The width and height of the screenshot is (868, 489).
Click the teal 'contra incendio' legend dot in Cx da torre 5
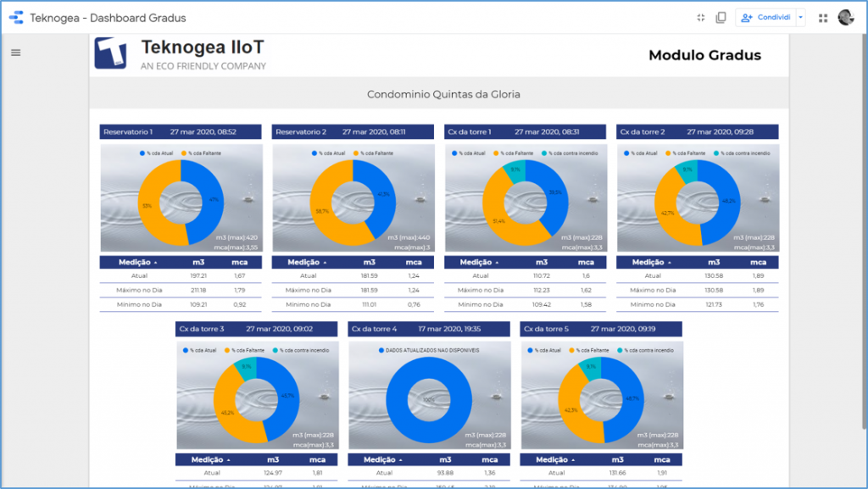(x=620, y=350)
